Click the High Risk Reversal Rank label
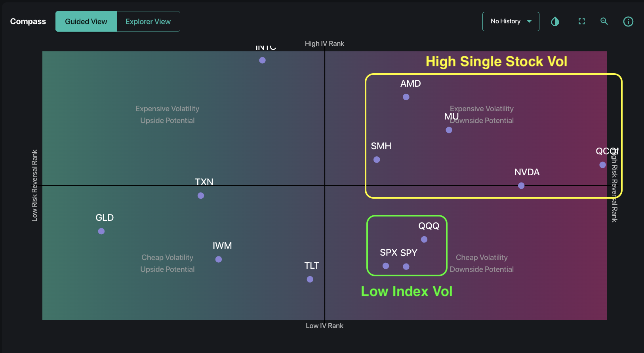Image resolution: width=644 pixels, height=353 pixels. coord(614,185)
